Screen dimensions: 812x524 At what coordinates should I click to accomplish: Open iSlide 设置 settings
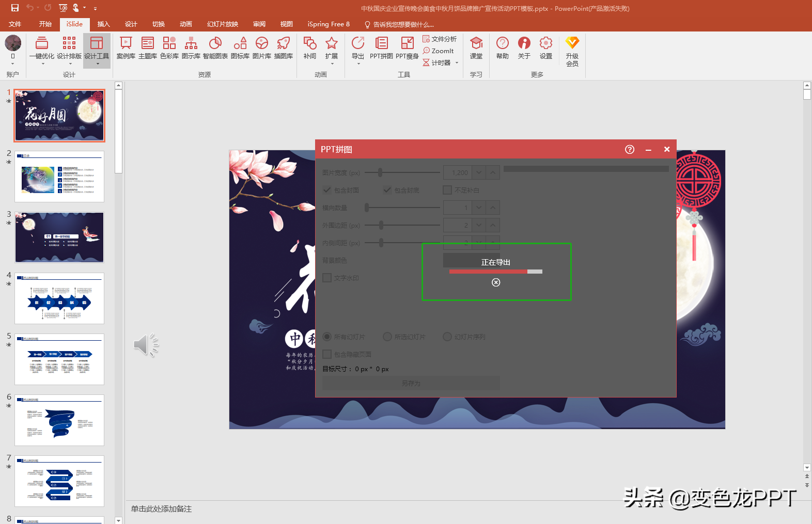click(x=546, y=49)
